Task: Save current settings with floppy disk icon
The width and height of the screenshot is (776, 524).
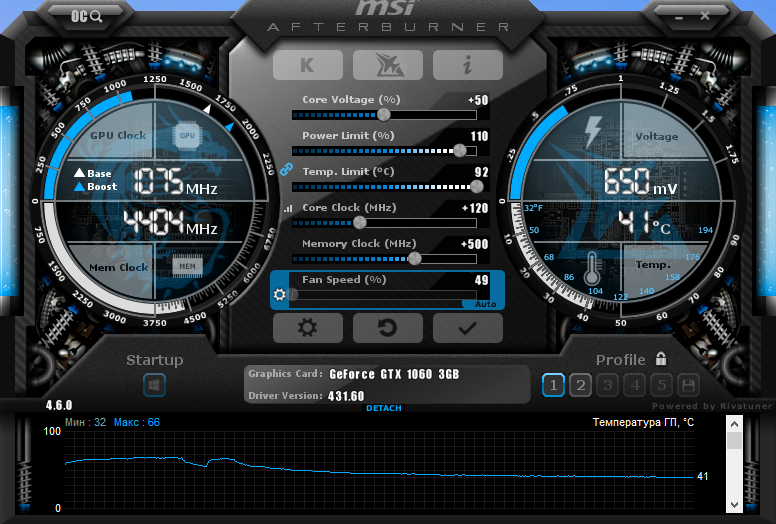Action: tap(688, 385)
